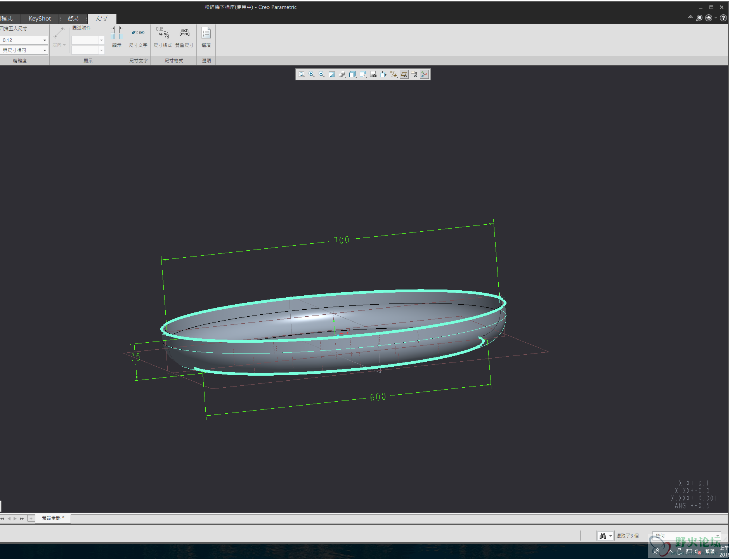The width and height of the screenshot is (730, 560).
Task: Click the Zoom In icon
Action: click(312, 74)
